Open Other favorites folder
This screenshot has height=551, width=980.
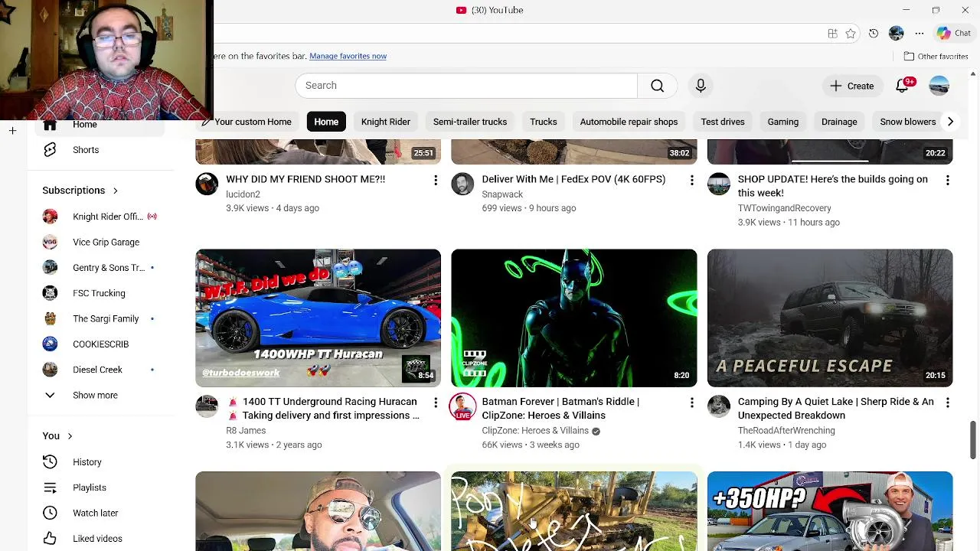pyautogui.click(x=936, y=56)
